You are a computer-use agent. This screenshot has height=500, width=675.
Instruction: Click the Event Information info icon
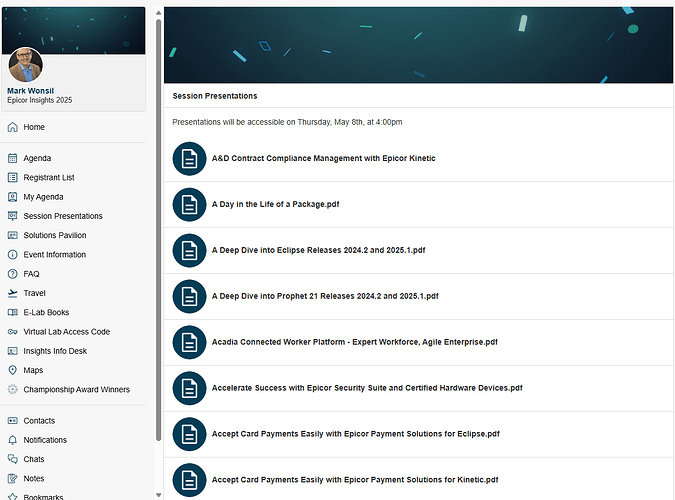click(x=12, y=255)
